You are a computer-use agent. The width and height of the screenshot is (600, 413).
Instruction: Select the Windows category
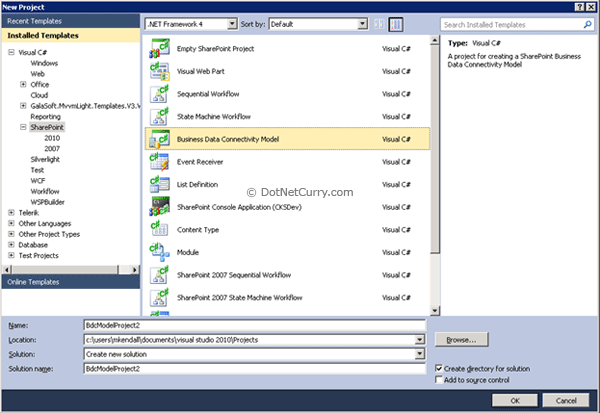tap(44, 63)
